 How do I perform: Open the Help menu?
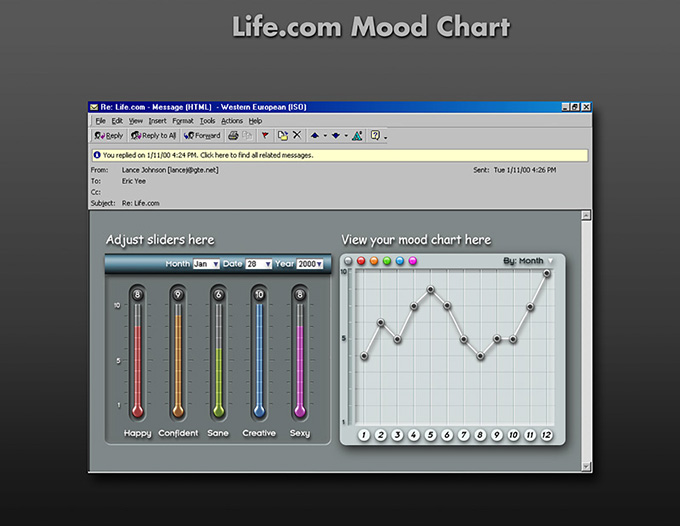click(255, 121)
